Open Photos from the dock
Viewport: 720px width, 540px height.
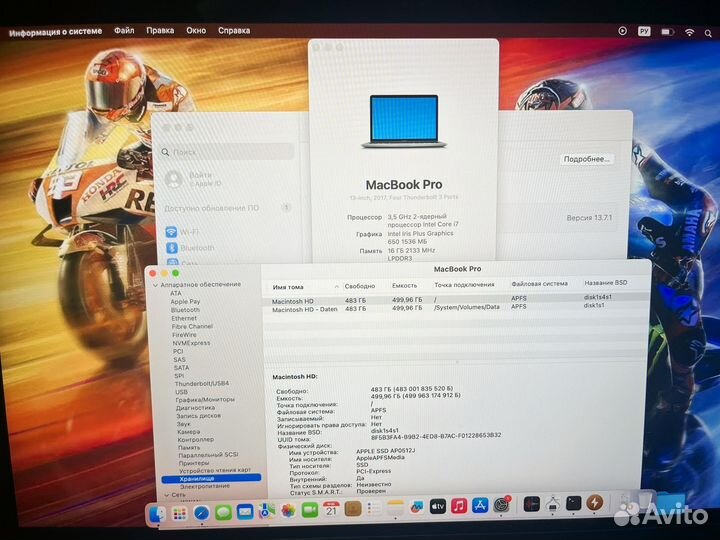coord(288,510)
